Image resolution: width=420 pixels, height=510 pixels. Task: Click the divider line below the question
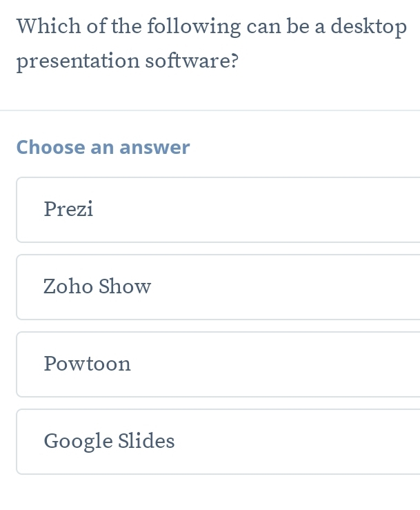point(210,110)
